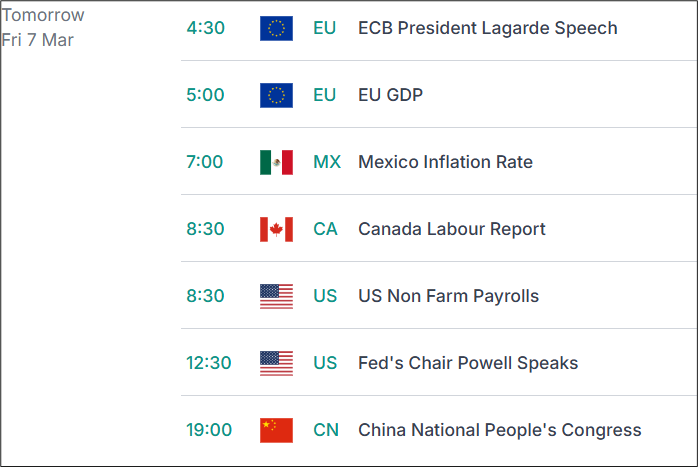The image size is (698, 467).
Task: Open US Non Farm Payrolls event
Action: point(448,296)
